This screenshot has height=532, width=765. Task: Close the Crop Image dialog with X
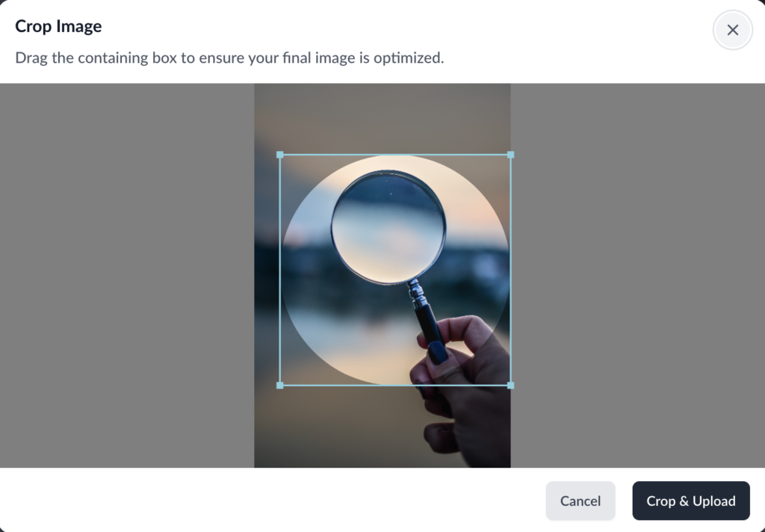point(732,30)
